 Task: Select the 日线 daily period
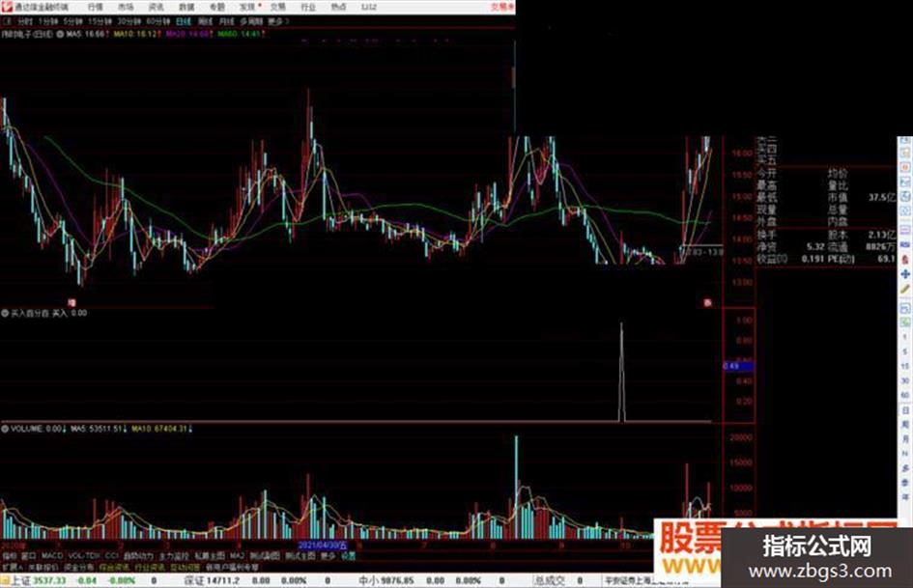click(x=184, y=21)
